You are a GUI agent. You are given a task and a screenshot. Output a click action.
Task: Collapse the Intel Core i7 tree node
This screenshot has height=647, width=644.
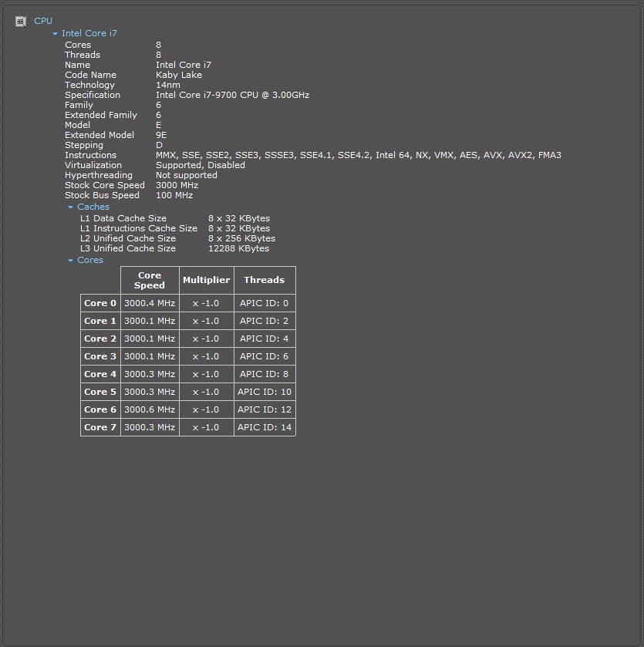click(55, 33)
